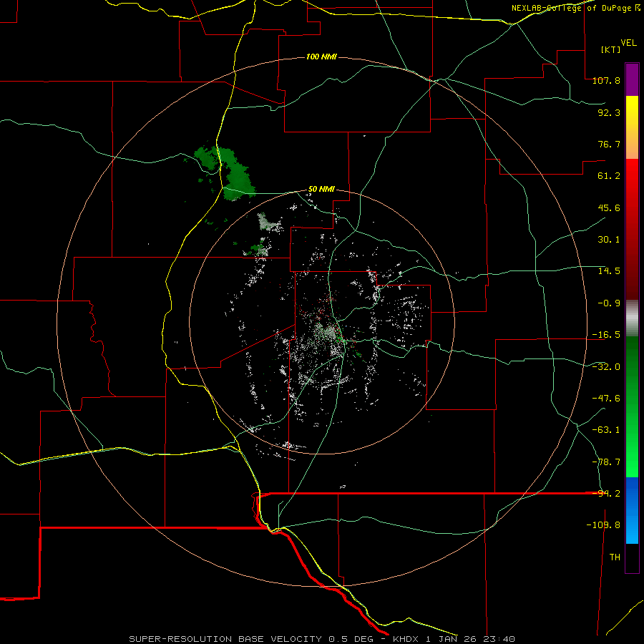
Task: Click the VEL heading above the color scale
Action: tap(628, 43)
